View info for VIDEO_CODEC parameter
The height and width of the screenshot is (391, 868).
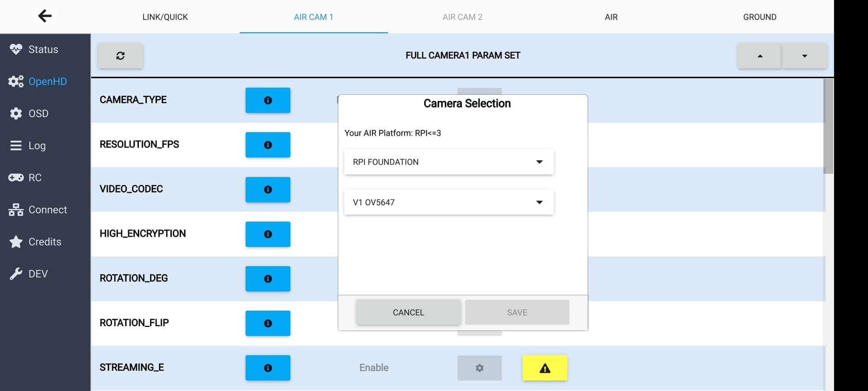point(268,189)
